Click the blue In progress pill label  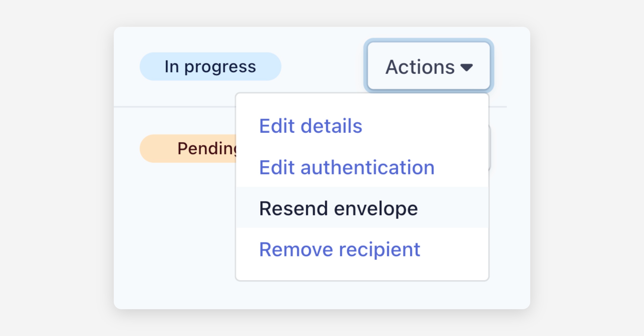tap(210, 66)
